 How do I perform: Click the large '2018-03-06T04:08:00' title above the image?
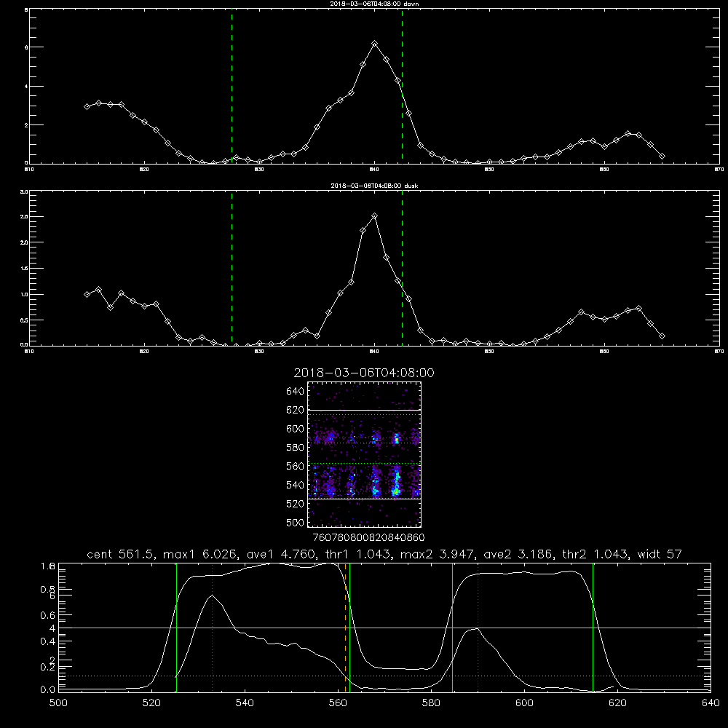(x=364, y=373)
